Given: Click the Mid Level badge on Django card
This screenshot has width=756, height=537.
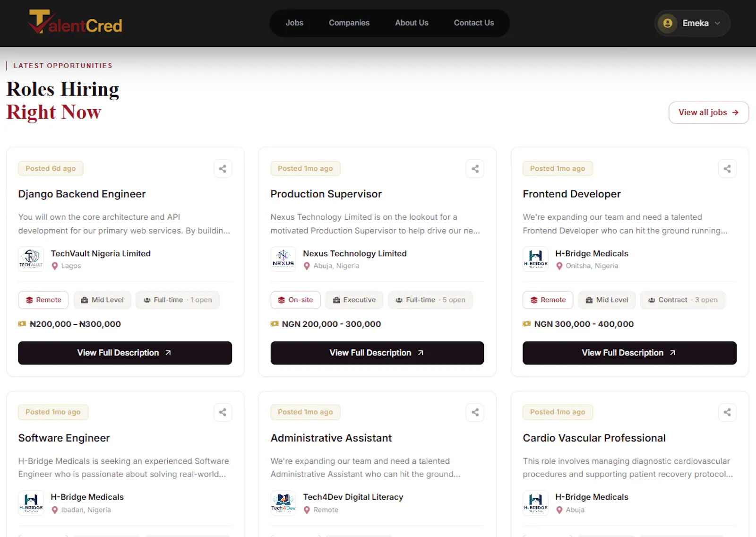Looking at the screenshot, I should tap(102, 300).
